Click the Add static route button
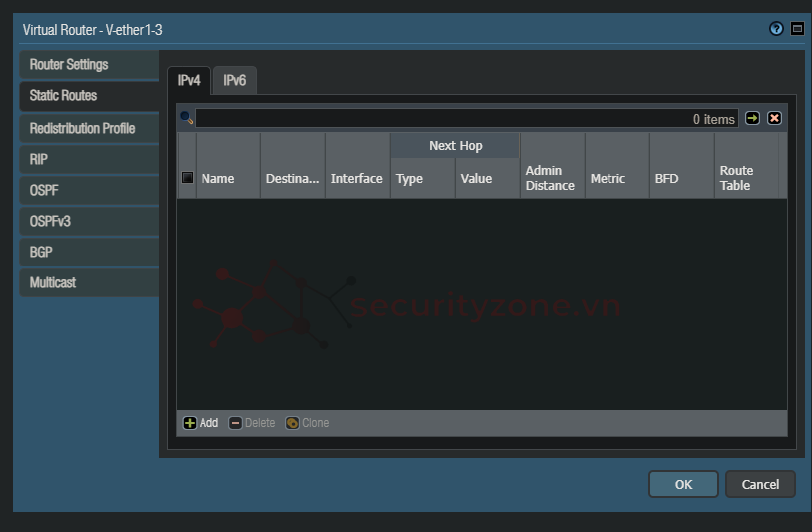Viewport: 812px width, 532px height. tap(201, 423)
